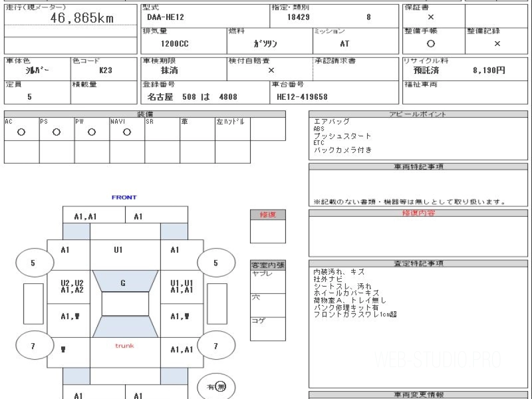
Task: Select ABS in appeal points
Action: [319, 129]
